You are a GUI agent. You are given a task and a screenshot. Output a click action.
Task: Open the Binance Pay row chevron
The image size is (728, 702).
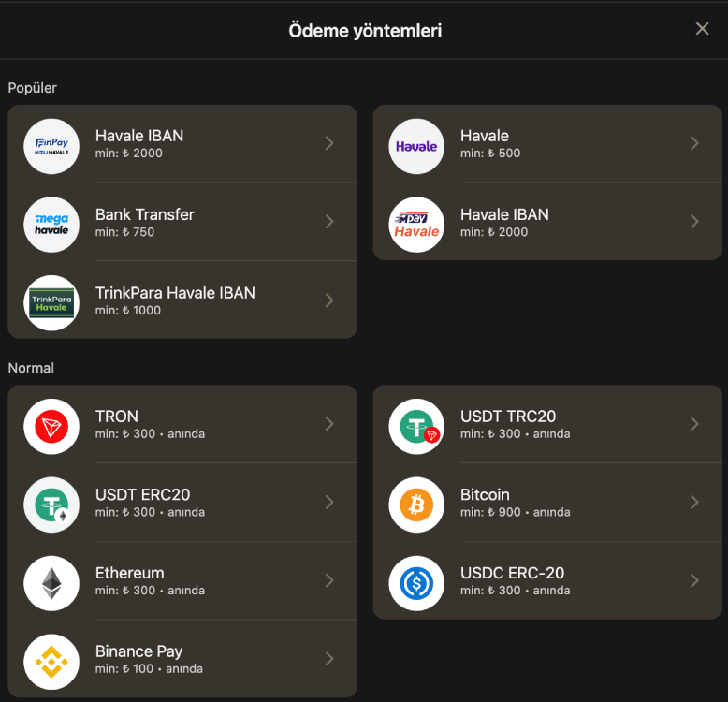pos(329,658)
